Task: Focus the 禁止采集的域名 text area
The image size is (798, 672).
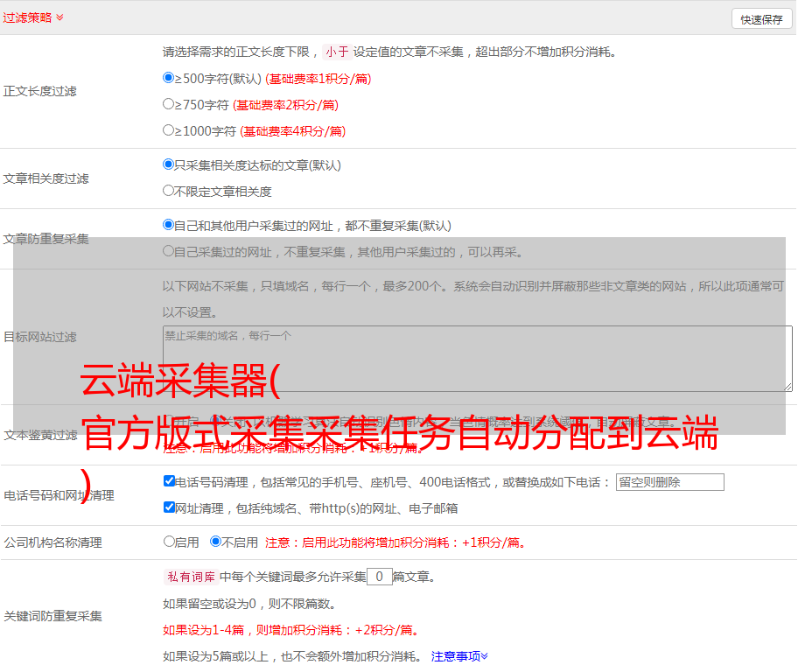Action: pos(477,358)
